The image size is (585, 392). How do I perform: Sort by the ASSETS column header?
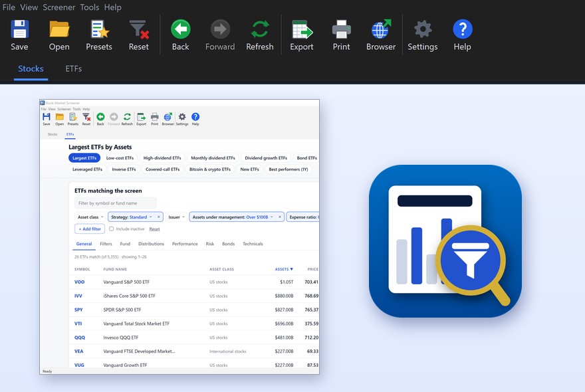pyautogui.click(x=284, y=269)
